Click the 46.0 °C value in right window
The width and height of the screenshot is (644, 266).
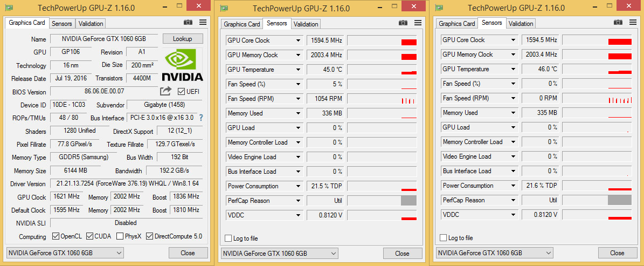coord(541,69)
